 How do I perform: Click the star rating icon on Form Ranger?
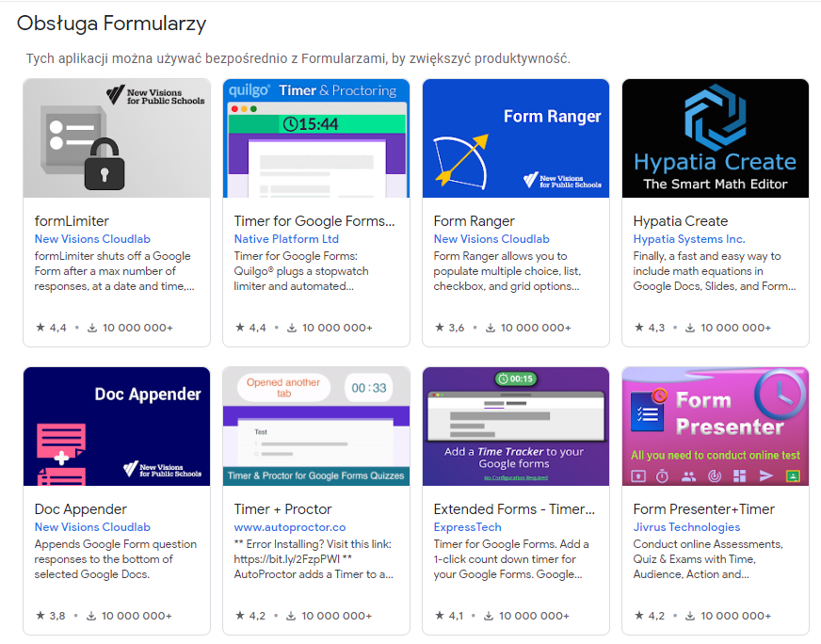pyautogui.click(x=440, y=328)
